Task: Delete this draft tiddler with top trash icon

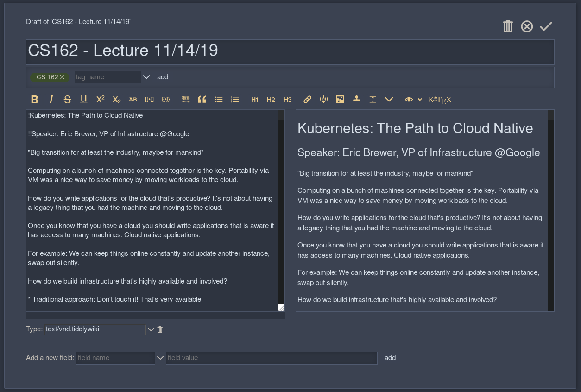Action: tap(508, 26)
